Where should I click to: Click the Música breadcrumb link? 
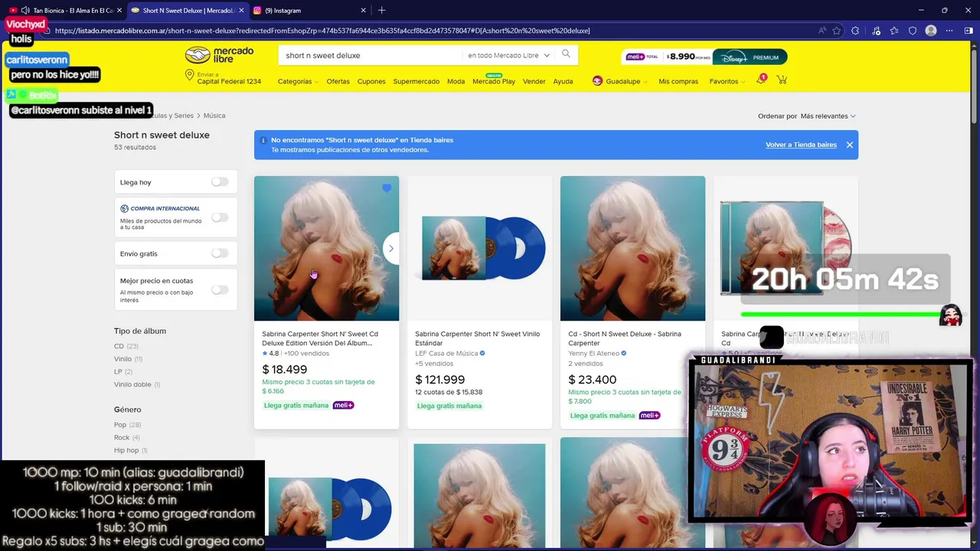214,116
